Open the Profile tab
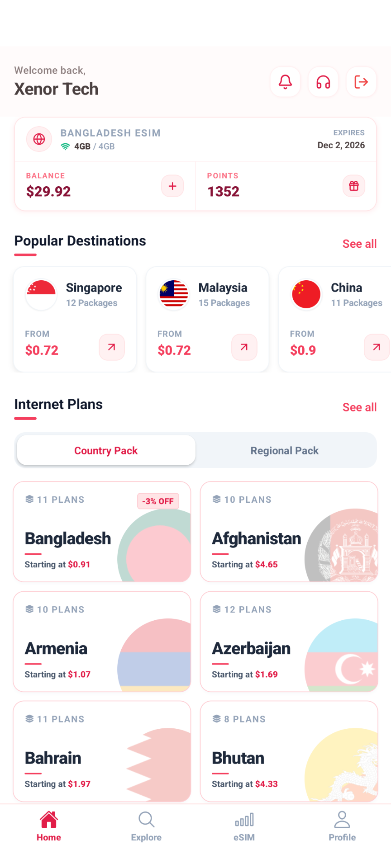 [x=342, y=826]
